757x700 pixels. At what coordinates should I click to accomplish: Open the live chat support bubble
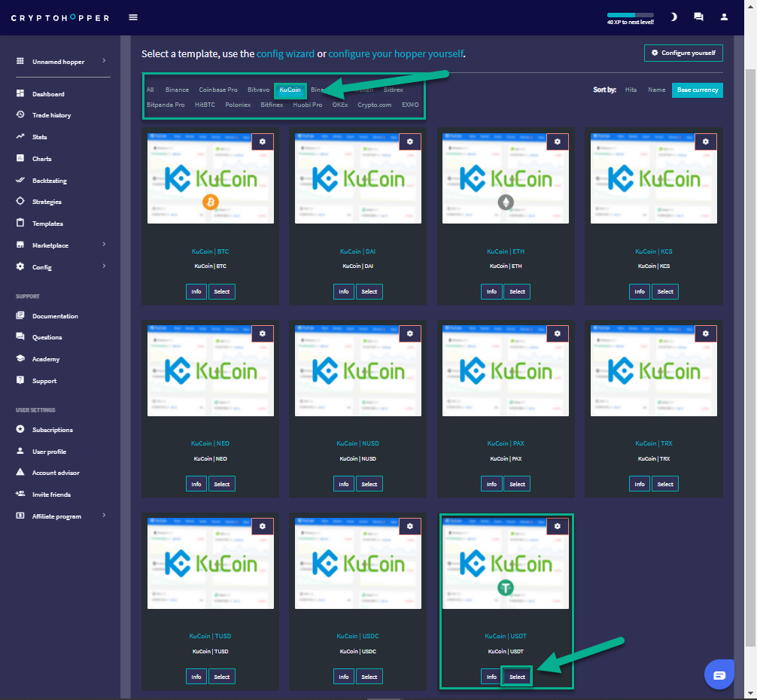pyautogui.click(x=719, y=674)
